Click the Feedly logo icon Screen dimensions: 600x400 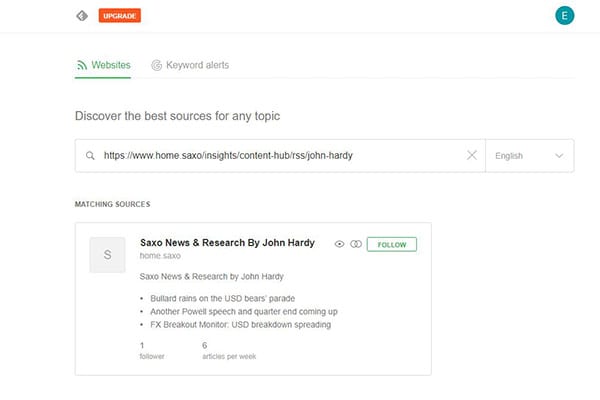point(82,16)
